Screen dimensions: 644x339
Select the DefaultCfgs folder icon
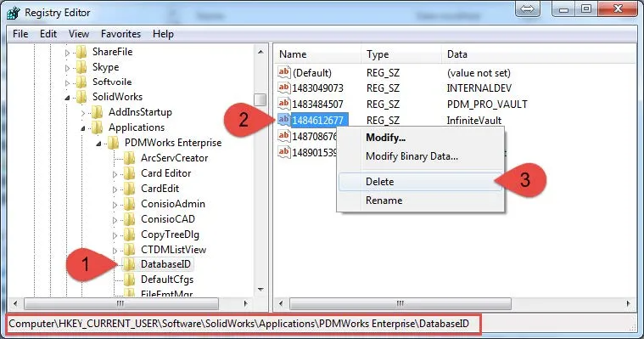[x=129, y=280]
